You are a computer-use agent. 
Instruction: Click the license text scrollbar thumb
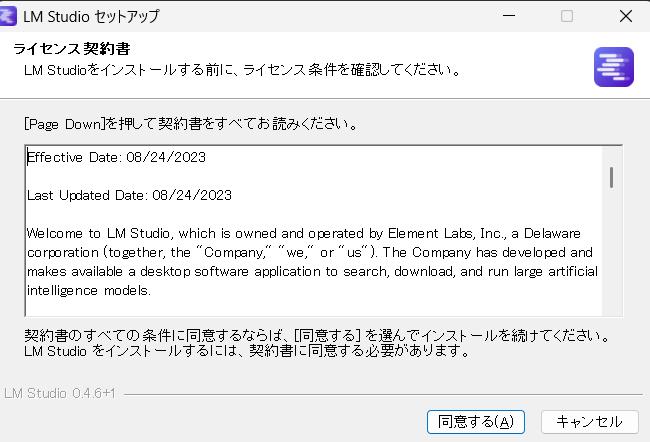(611, 177)
